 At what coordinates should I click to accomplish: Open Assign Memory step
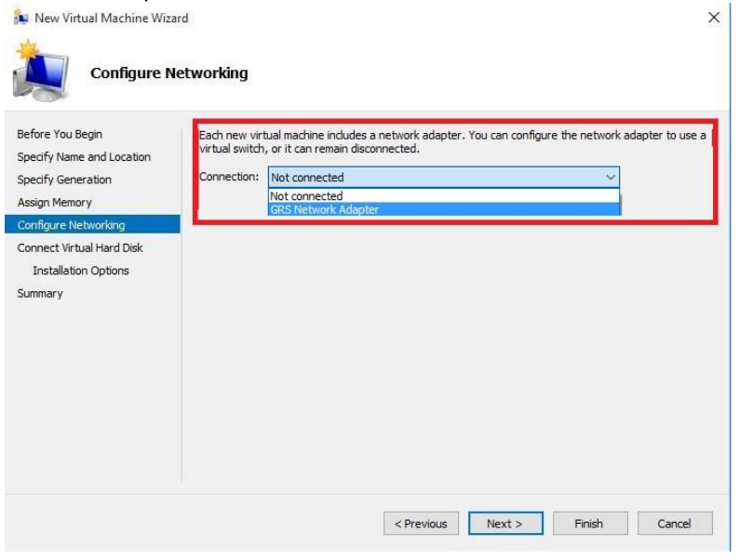tap(54, 203)
